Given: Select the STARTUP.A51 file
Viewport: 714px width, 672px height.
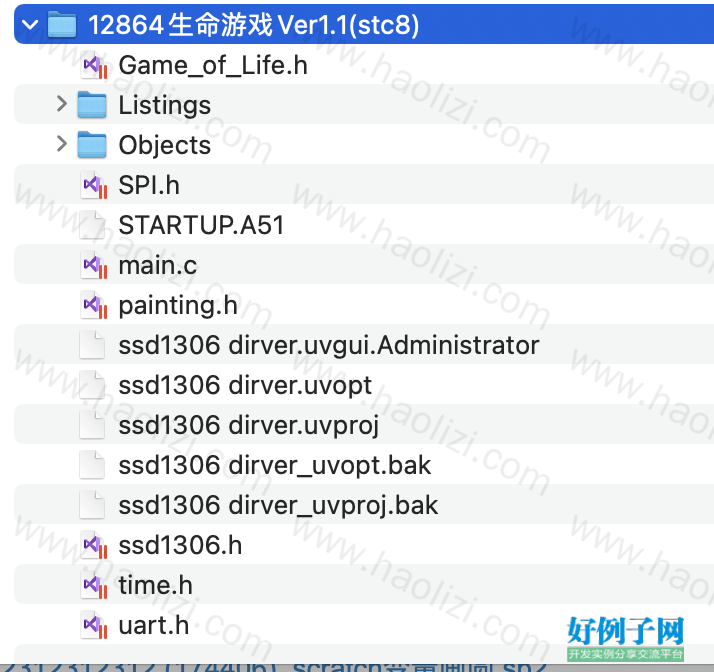Looking at the screenshot, I should click(364, 225).
